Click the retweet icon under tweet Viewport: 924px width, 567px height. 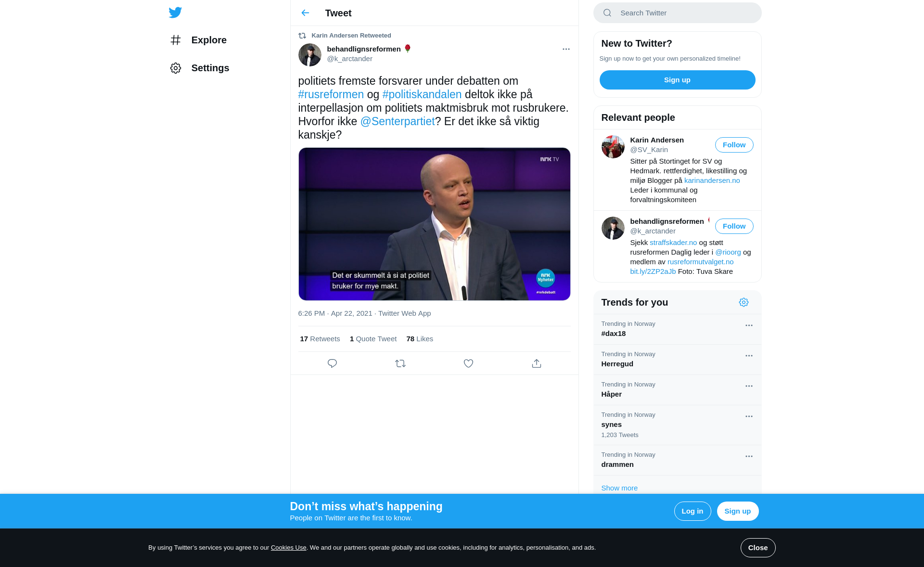(x=400, y=363)
